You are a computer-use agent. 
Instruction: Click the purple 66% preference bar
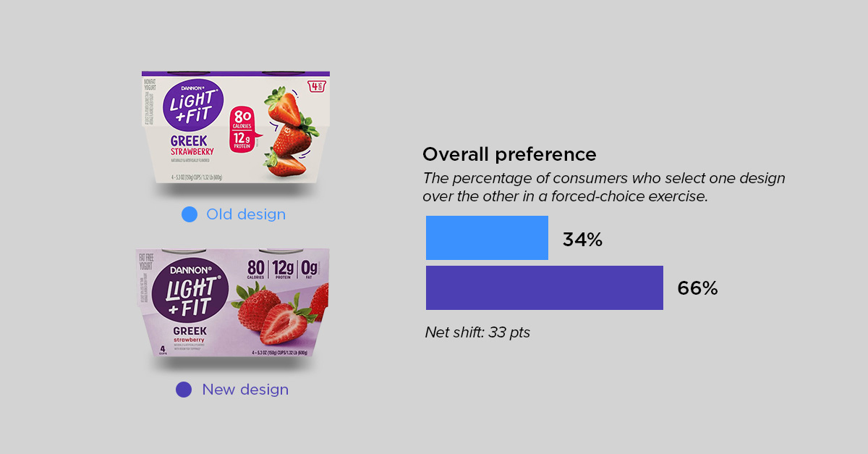(545, 287)
